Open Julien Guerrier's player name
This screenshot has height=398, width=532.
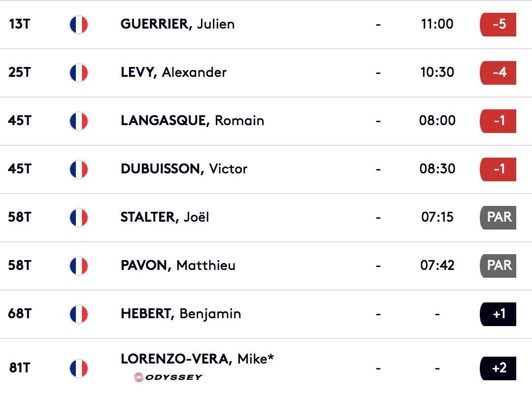[x=177, y=24]
